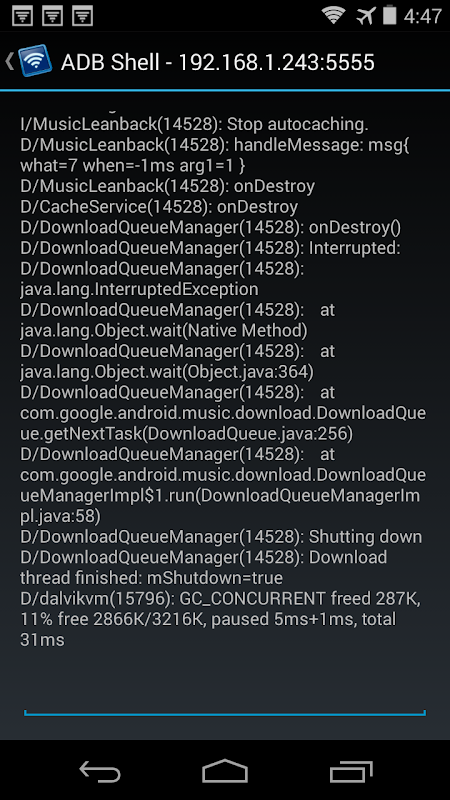Tap the 'Shutting down' log line

pos(221,536)
